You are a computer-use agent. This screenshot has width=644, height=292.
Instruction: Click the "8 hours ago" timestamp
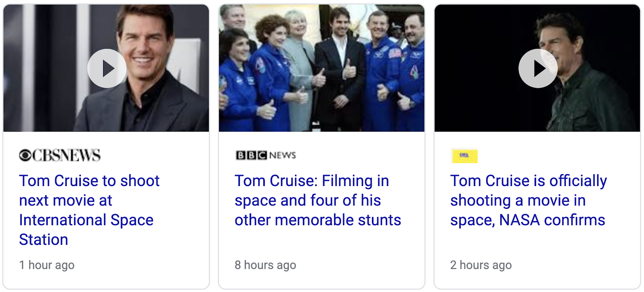[265, 265]
